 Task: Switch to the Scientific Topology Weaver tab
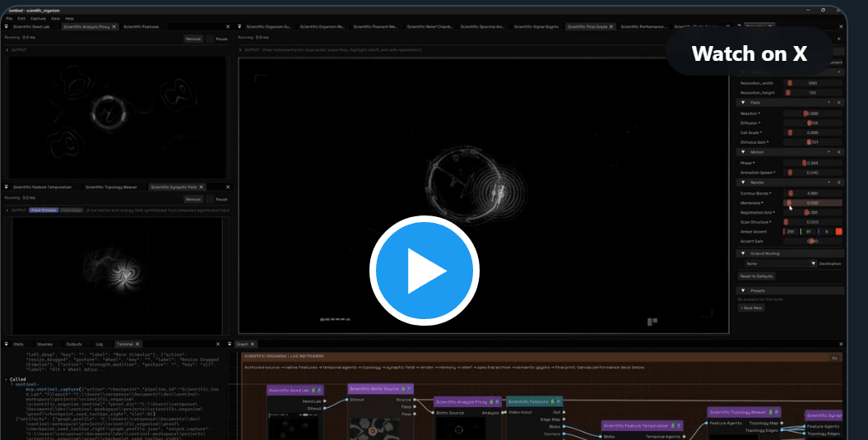(x=111, y=187)
